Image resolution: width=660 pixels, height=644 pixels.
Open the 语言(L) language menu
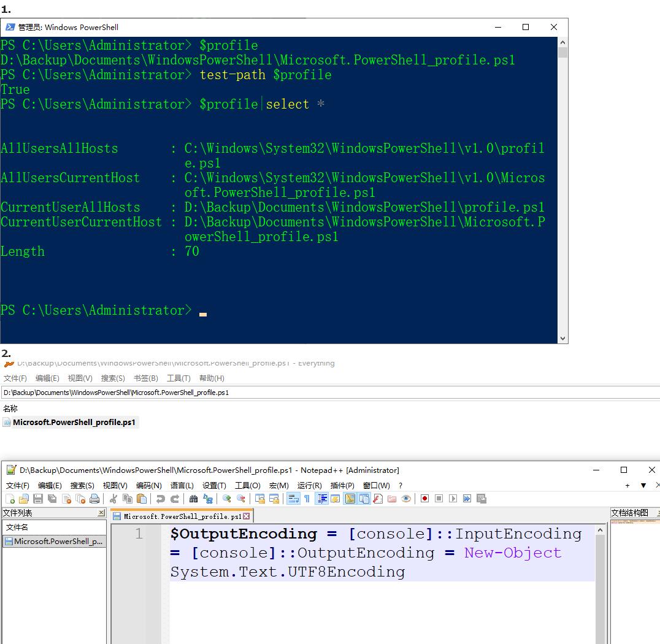(x=182, y=485)
